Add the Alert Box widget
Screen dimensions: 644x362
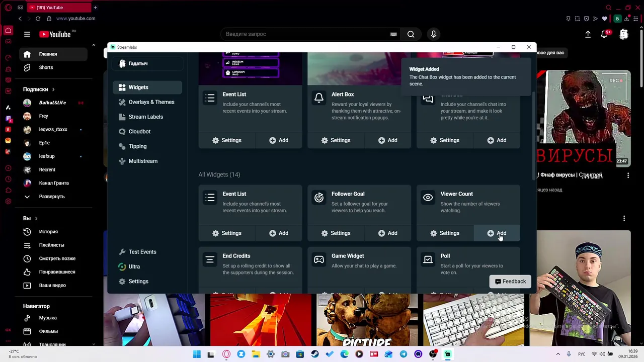[387, 140]
